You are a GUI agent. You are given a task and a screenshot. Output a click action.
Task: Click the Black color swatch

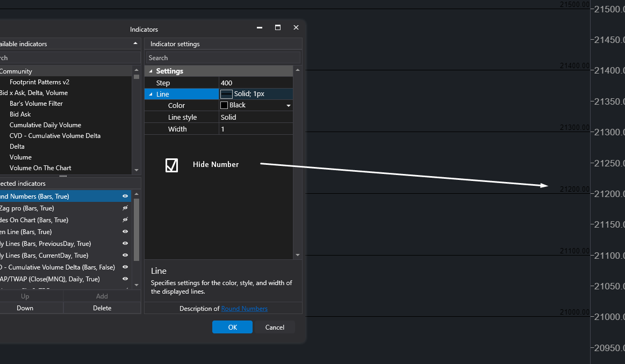click(224, 105)
